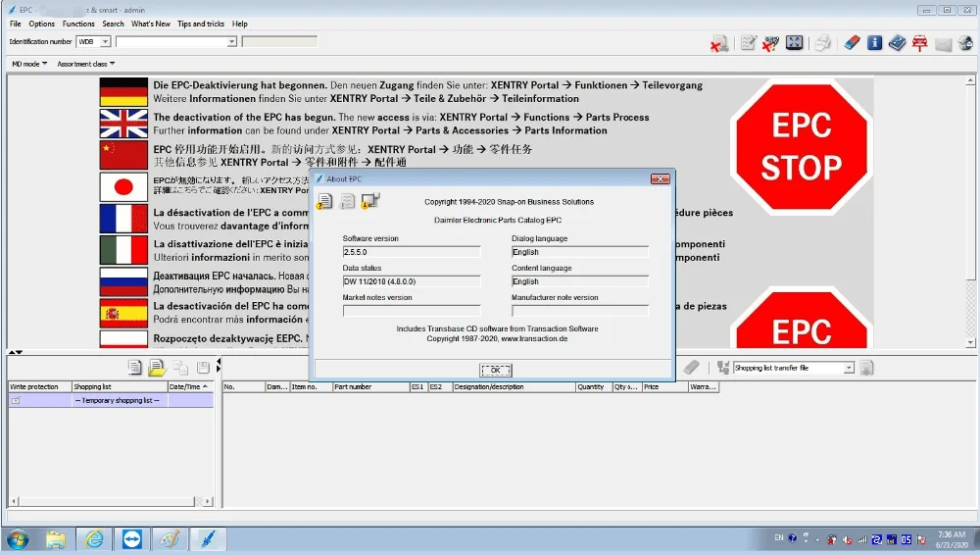Open the Search menu
Viewport: 980px width, 555px height.
[113, 24]
